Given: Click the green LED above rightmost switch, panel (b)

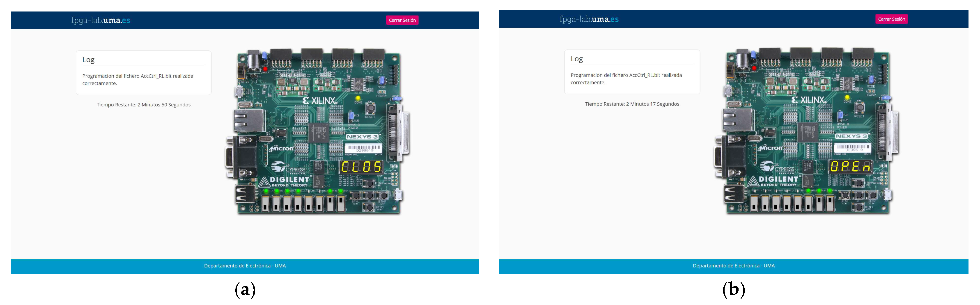Looking at the screenshot, I should (x=830, y=190).
